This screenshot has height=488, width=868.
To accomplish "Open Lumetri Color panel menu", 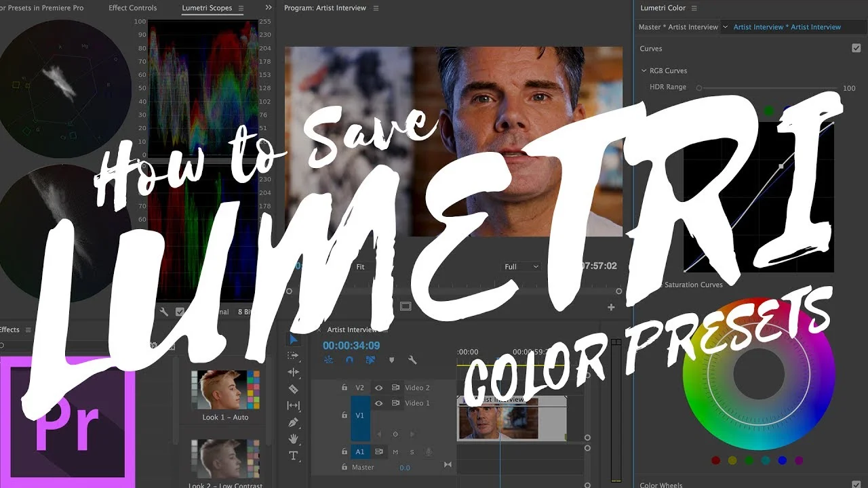I will tap(694, 8).
